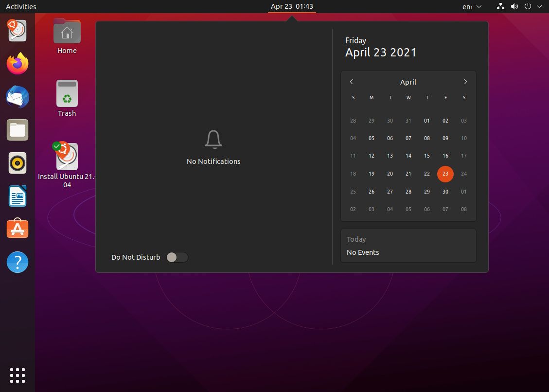Screen dimensions: 549x392
Task: Select day 15 in calendar
Action: click(x=427, y=156)
